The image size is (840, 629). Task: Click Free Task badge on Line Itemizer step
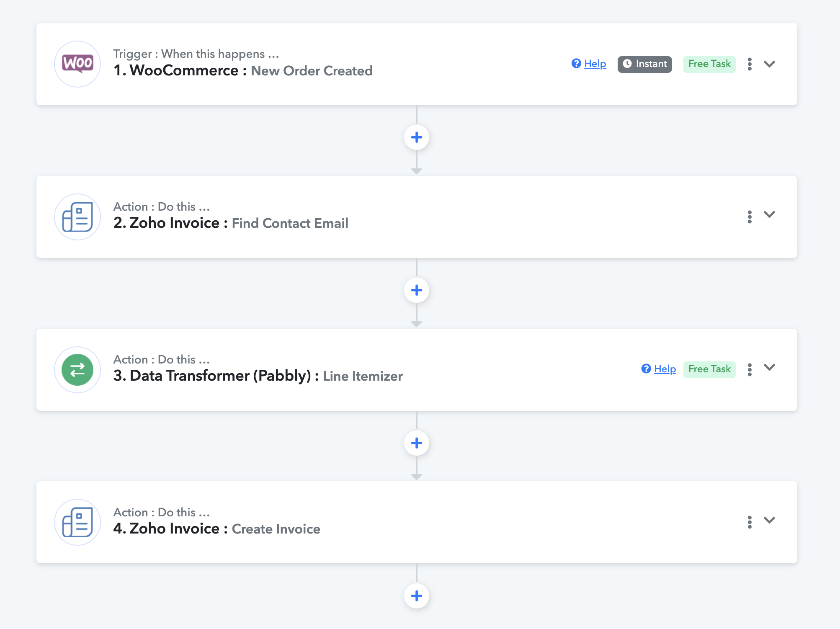pos(709,369)
